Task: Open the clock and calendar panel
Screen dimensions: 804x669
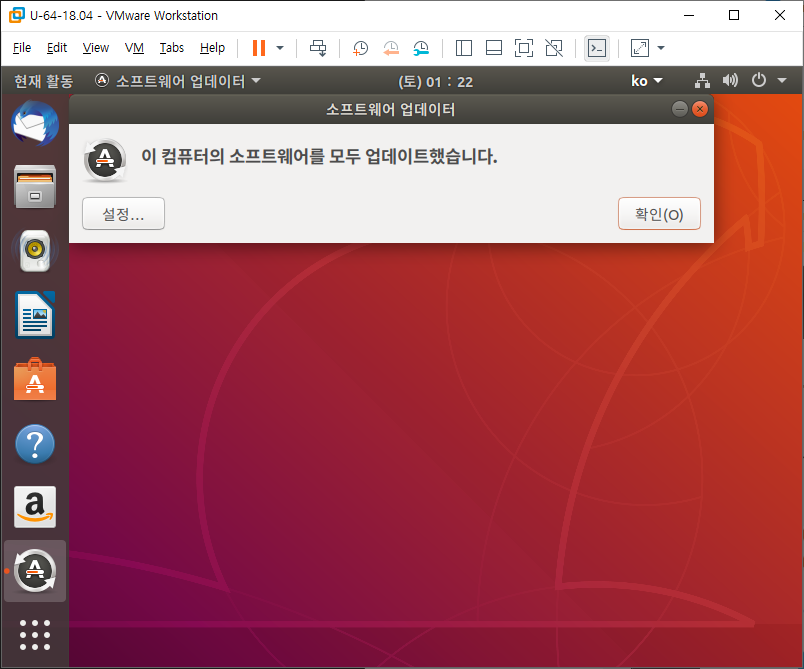Action: pos(435,82)
